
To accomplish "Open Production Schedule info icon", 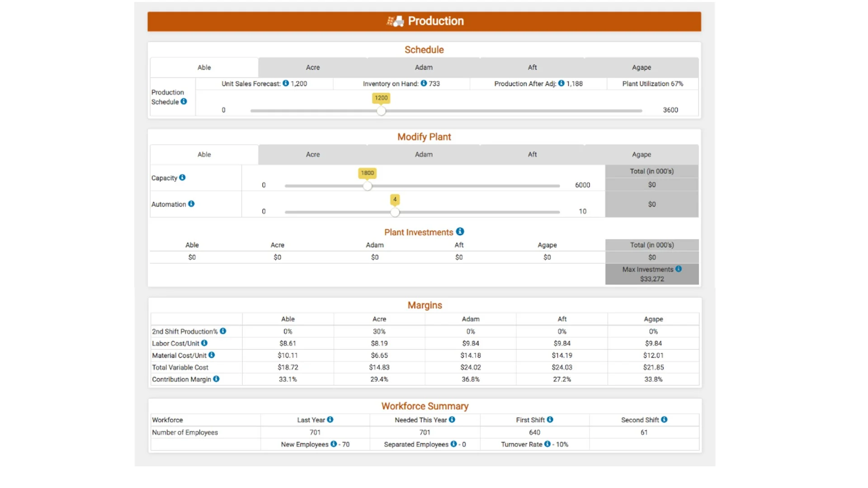I will pos(184,101).
